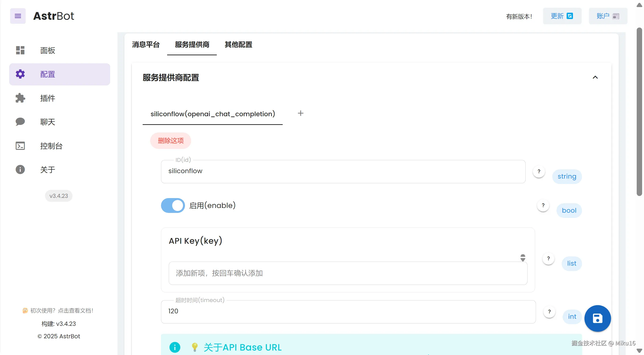Click the page vertical scrollbar thumb
The height and width of the screenshot is (355, 644).
click(639, 112)
